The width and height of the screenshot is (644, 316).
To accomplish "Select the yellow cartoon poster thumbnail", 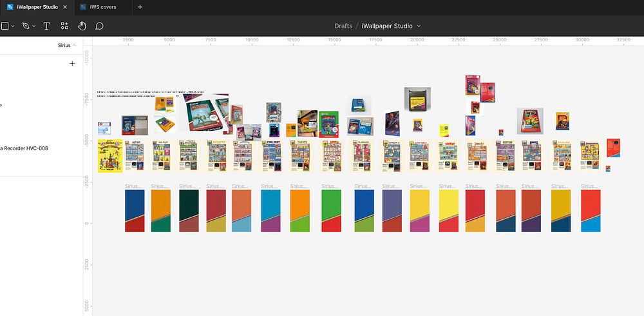I will [x=110, y=156].
